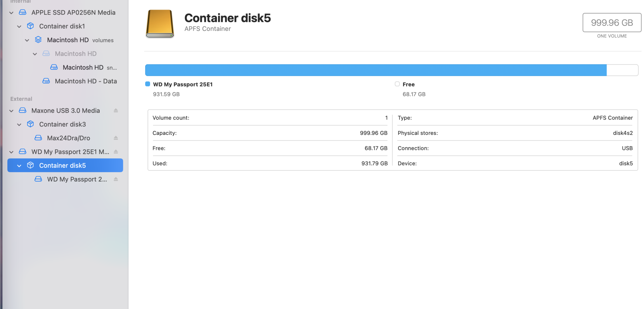Click the Container disk3 cube icon

(30, 124)
